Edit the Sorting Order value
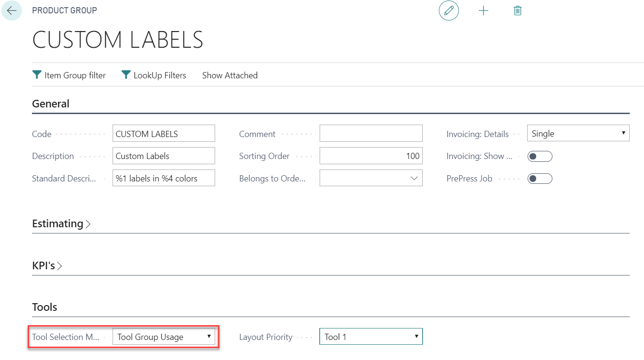 click(x=371, y=155)
